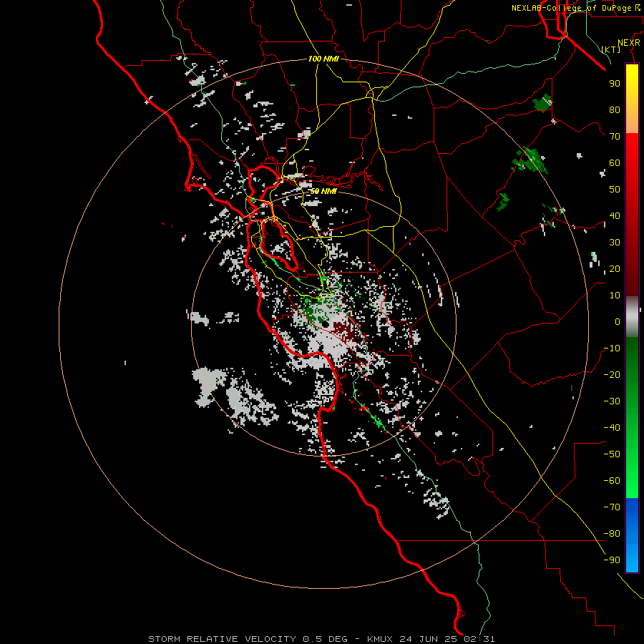Viewport: 644px width, 644px height.
Task: Select the -80 value on the velocity scale
Action: point(612,534)
